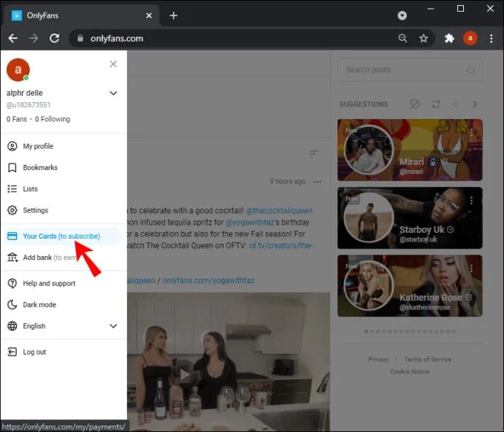The image size is (504, 432).
Task: Open options on Starboy Uk card
Action: pyautogui.click(x=471, y=201)
